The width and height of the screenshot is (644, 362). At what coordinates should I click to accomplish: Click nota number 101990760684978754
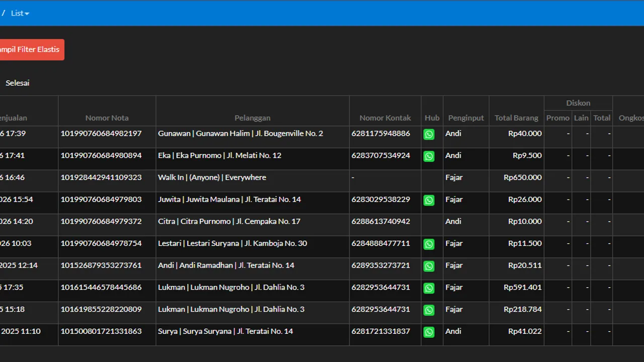tap(101, 243)
